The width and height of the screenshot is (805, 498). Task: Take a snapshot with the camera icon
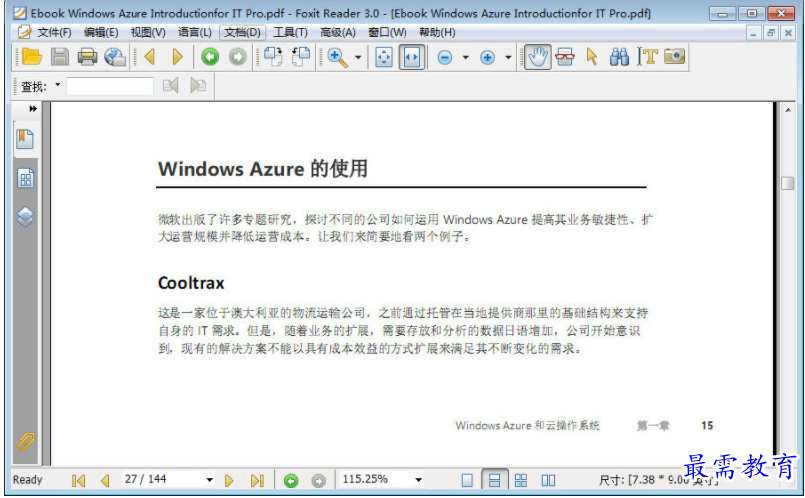(x=675, y=56)
